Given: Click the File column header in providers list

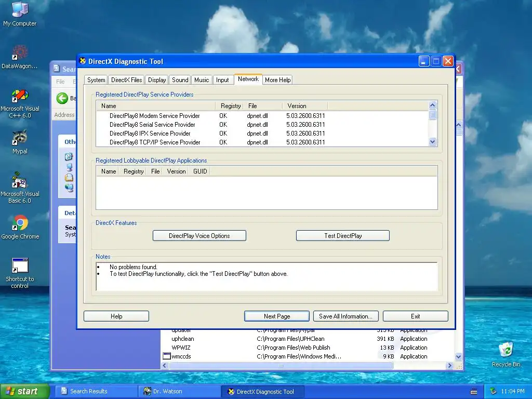Looking at the screenshot, I should click(x=262, y=106).
